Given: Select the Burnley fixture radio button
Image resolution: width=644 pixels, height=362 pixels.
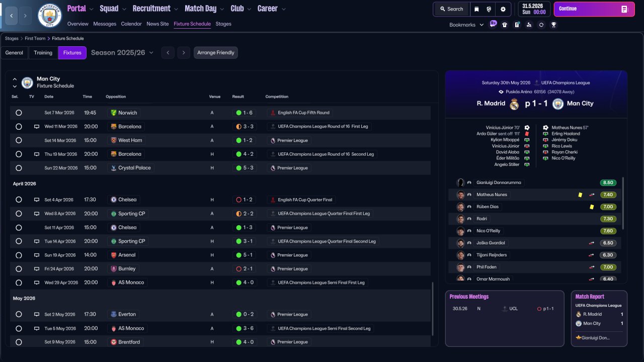Looking at the screenshot, I should pos(19,269).
